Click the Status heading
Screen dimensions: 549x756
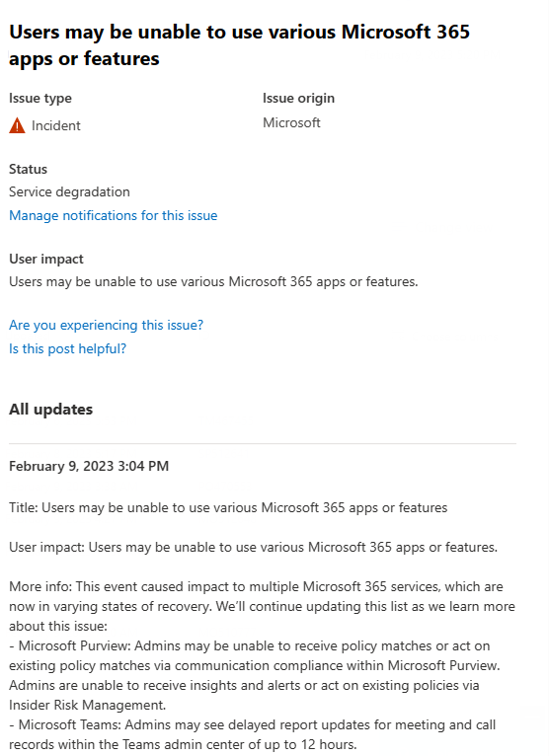click(28, 169)
